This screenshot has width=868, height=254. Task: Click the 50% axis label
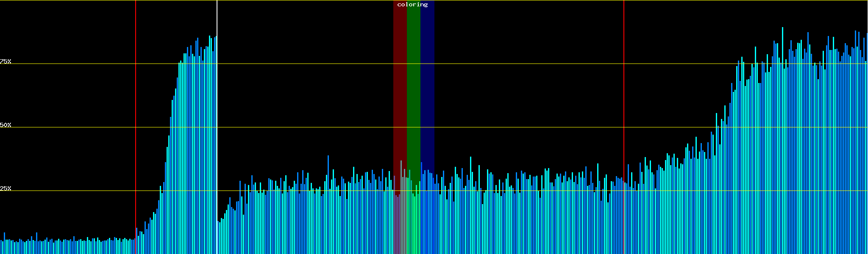coord(6,125)
